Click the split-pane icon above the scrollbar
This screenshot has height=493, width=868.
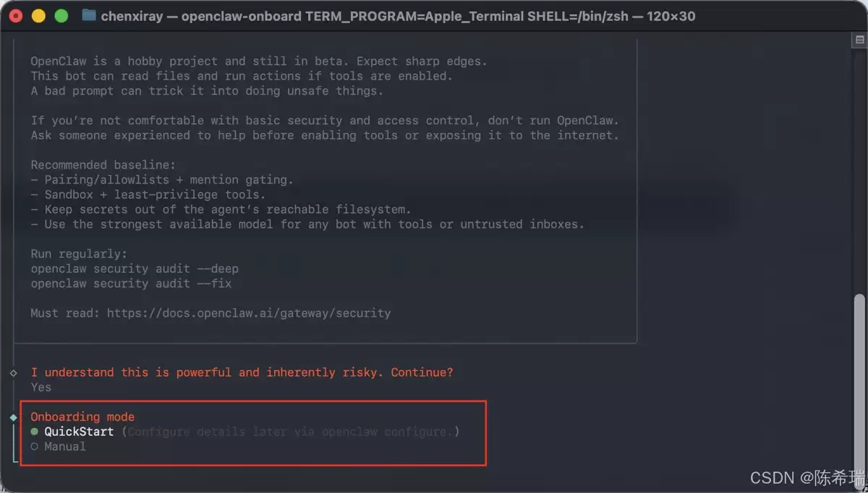point(860,40)
